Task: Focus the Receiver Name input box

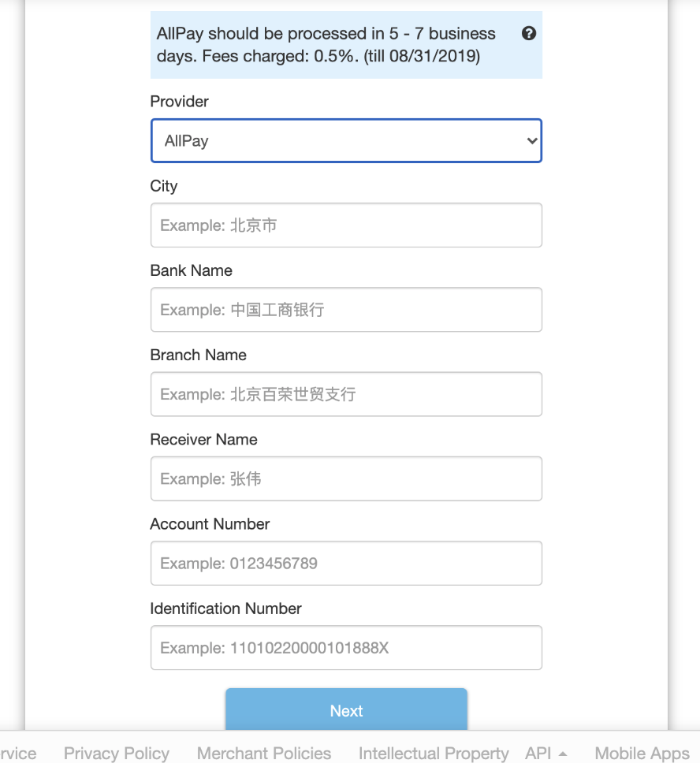Action: point(346,478)
